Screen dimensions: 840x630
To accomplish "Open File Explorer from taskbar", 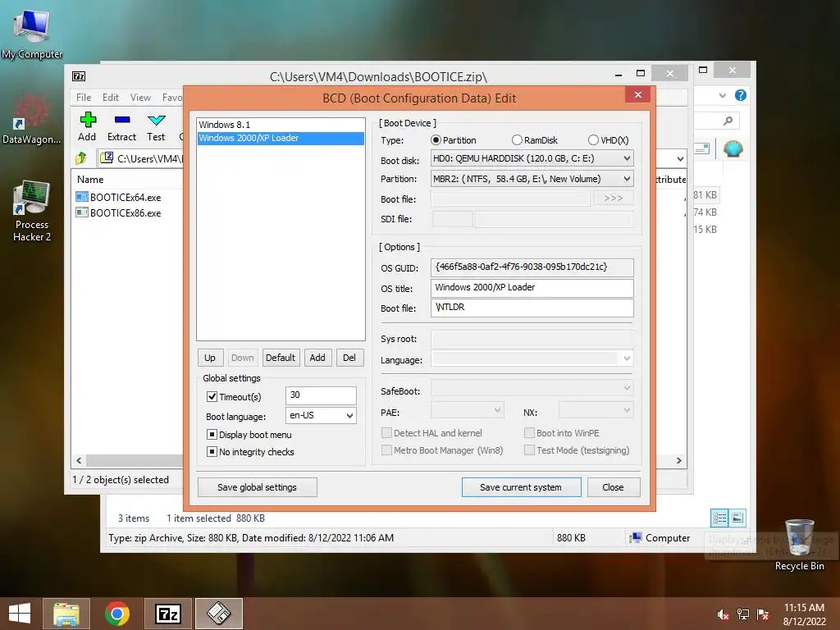I will tap(66, 614).
